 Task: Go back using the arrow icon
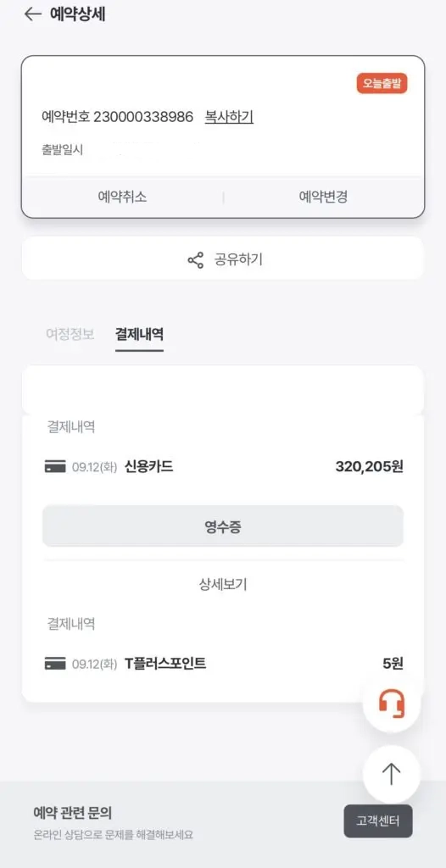(33, 14)
